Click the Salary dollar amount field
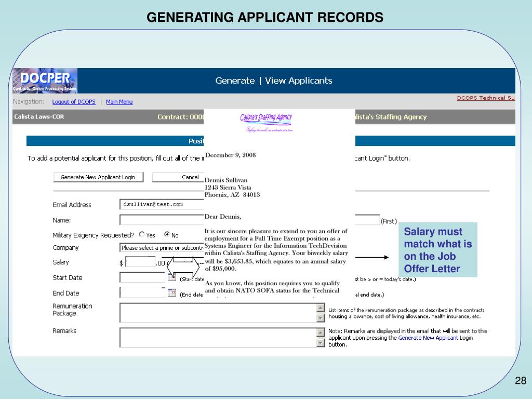The image size is (532, 399). [140, 262]
